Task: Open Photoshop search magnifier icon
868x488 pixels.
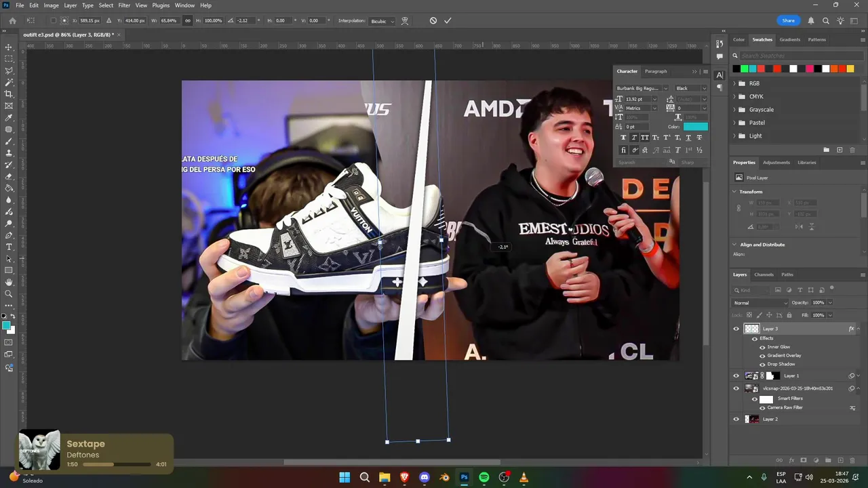Action: point(825,20)
